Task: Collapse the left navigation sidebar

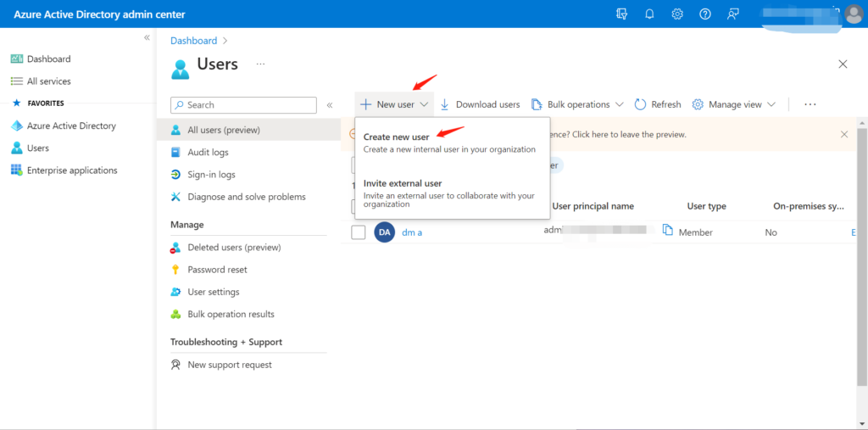Action: click(x=147, y=37)
